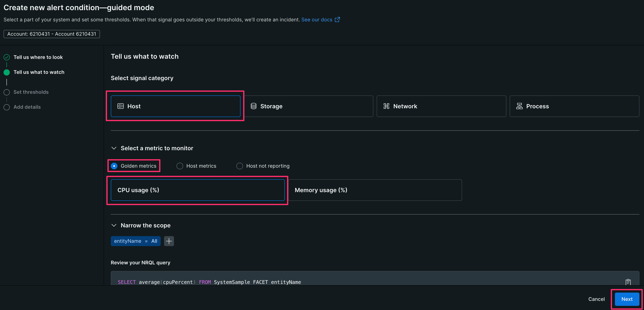Add a new scope filter with the plus icon
Viewport: 644px width, 310px height.
(x=169, y=241)
